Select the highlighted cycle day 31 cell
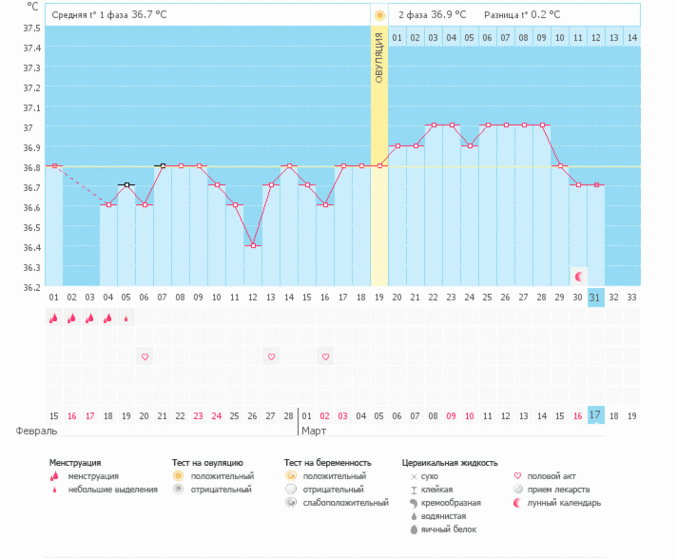Viewport: 677px width, 558px height. [x=596, y=297]
